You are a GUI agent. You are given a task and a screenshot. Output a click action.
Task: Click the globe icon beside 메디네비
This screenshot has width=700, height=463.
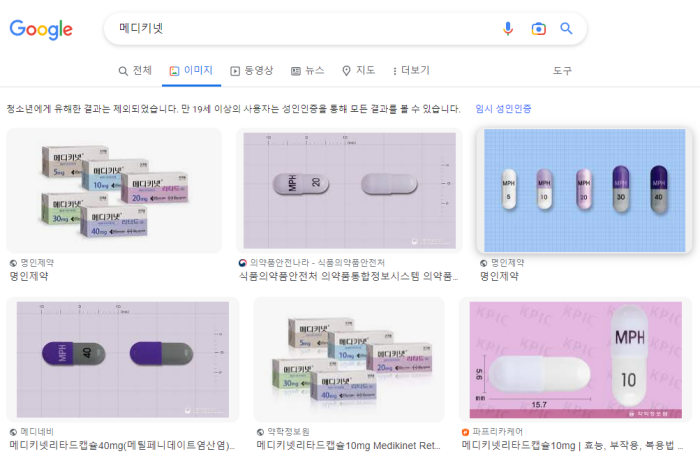pos(13,432)
